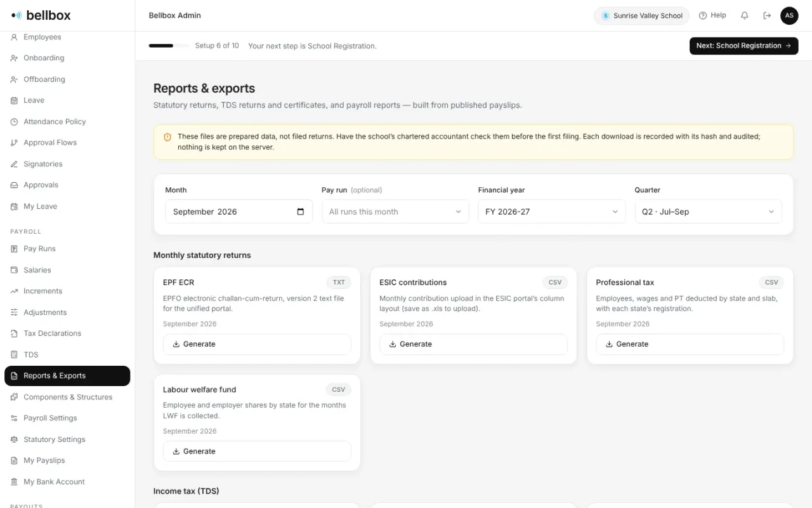The width and height of the screenshot is (812, 508).
Task: Open Reports & Exports in sidebar
Action: click(x=67, y=376)
